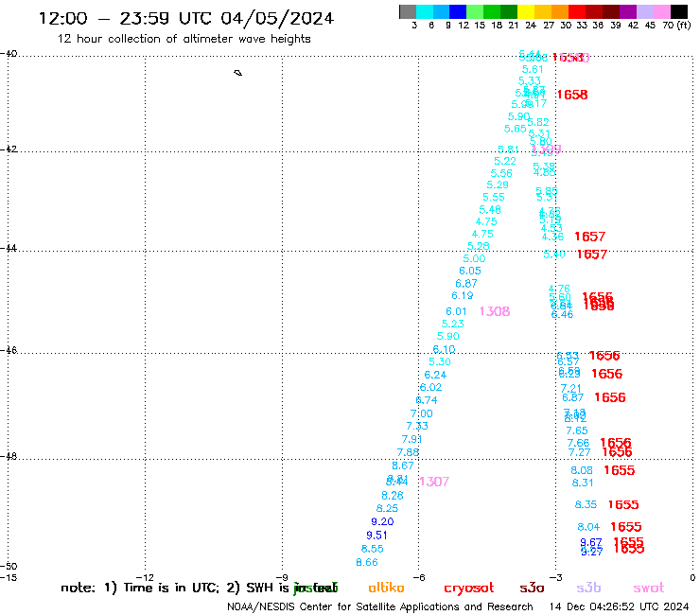Click the '6.01' value beside 1308
Image resolution: width=700 pixels, height=615 pixels.
[456, 311]
